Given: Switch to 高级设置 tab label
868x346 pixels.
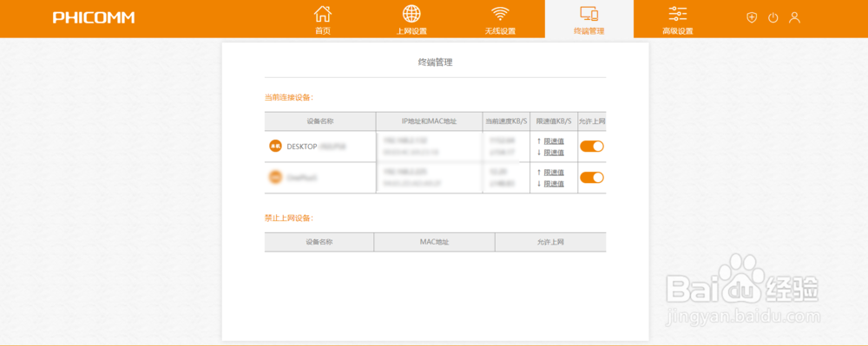Looking at the screenshot, I should pyautogui.click(x=678, y=31).
